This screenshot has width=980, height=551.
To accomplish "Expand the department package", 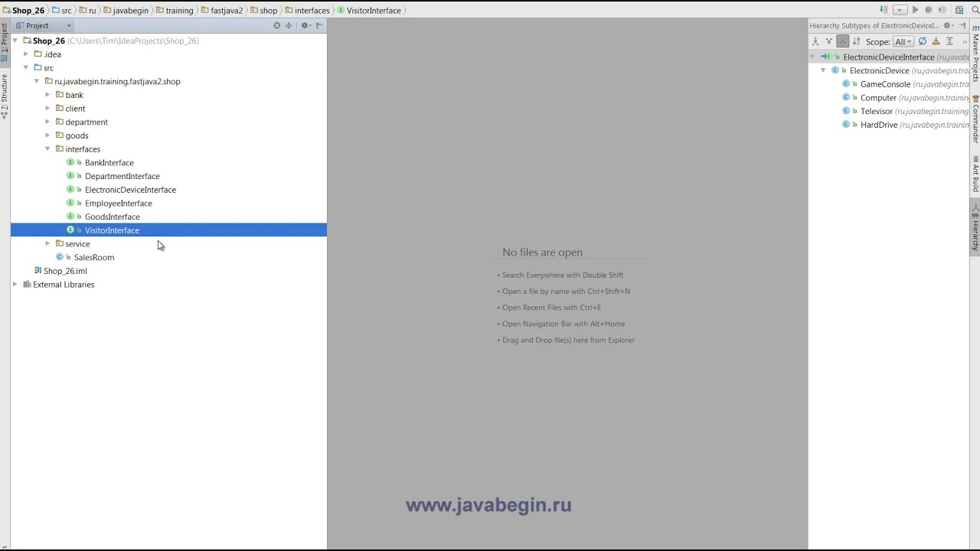I will tap(47, 122).
